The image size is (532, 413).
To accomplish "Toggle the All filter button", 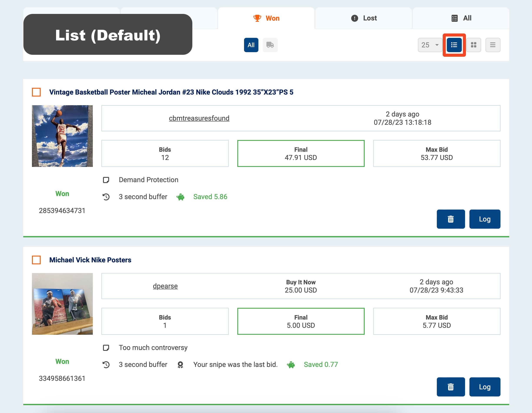I will pos(251,45).
